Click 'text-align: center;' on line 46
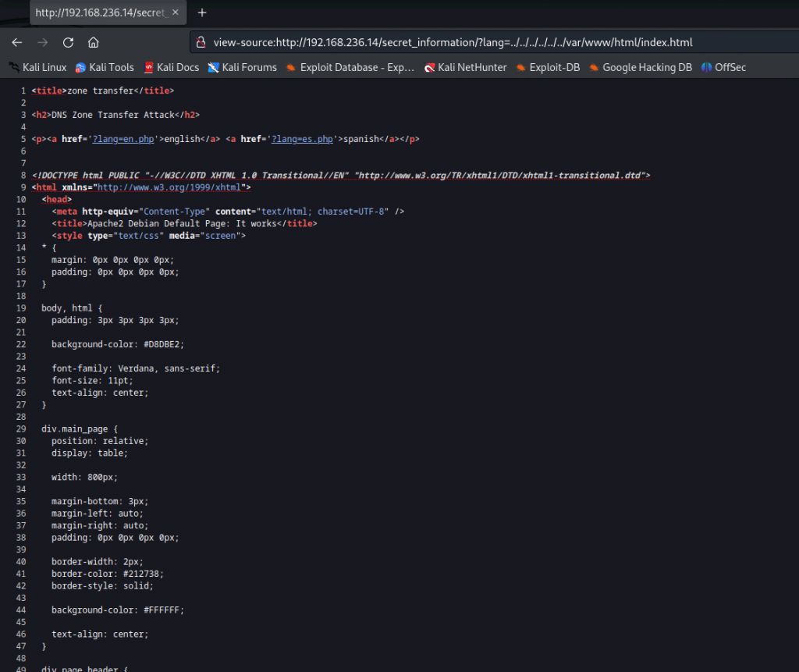The height and width of the screenshot is (672, 799). (100, 635)
